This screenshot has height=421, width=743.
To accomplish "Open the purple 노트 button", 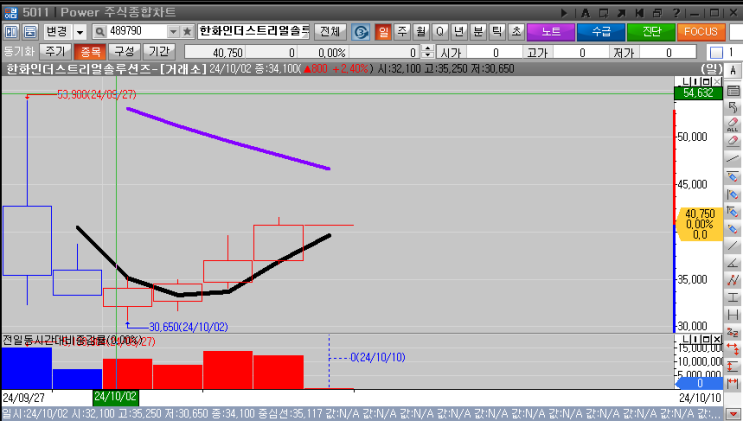I will [x=551, y=32].
